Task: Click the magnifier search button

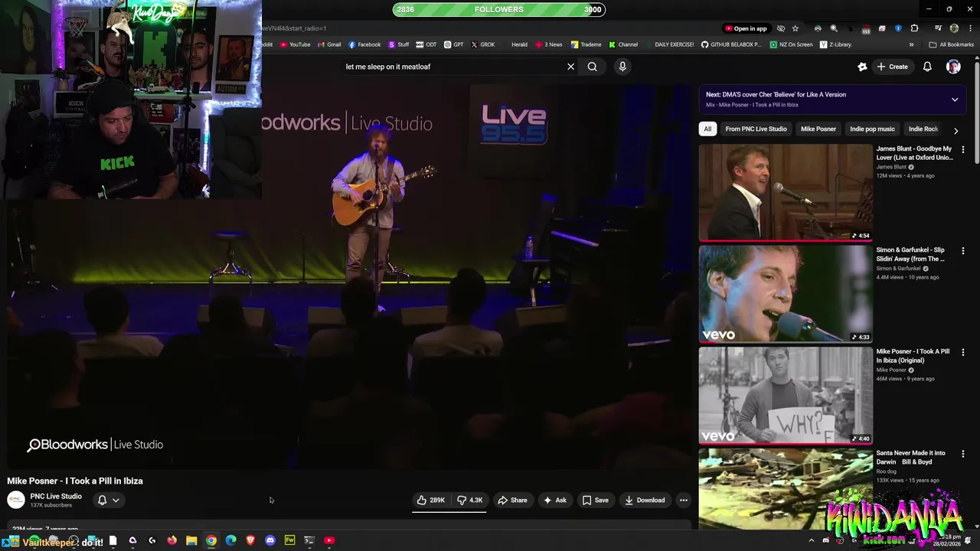Action: [x=592, y=67]
